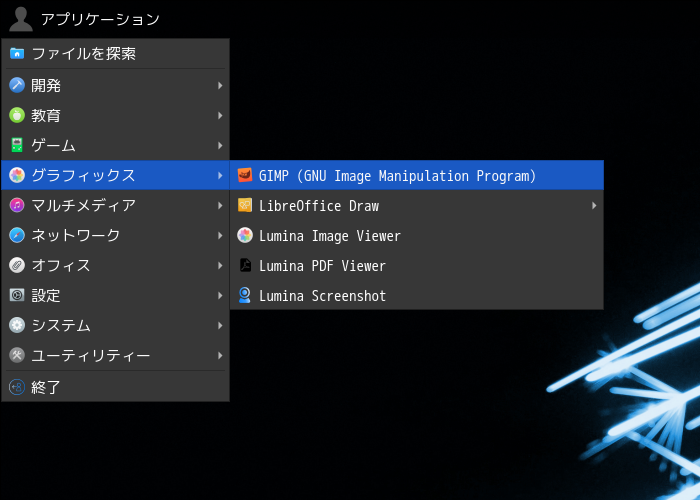Viewport: 700px width, 500px height.
Task: Open the 設定 settings category
Action: coord(116,295)
